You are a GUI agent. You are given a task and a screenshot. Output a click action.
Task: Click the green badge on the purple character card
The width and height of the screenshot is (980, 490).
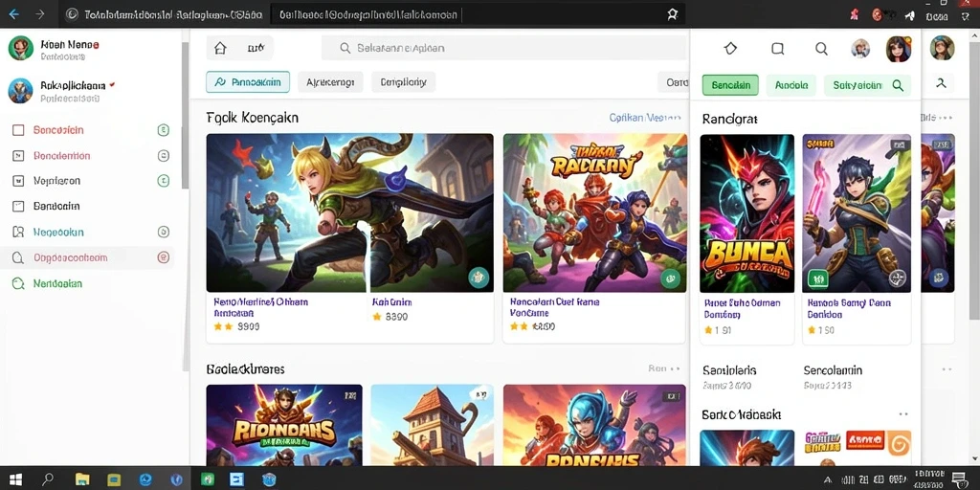817,278
